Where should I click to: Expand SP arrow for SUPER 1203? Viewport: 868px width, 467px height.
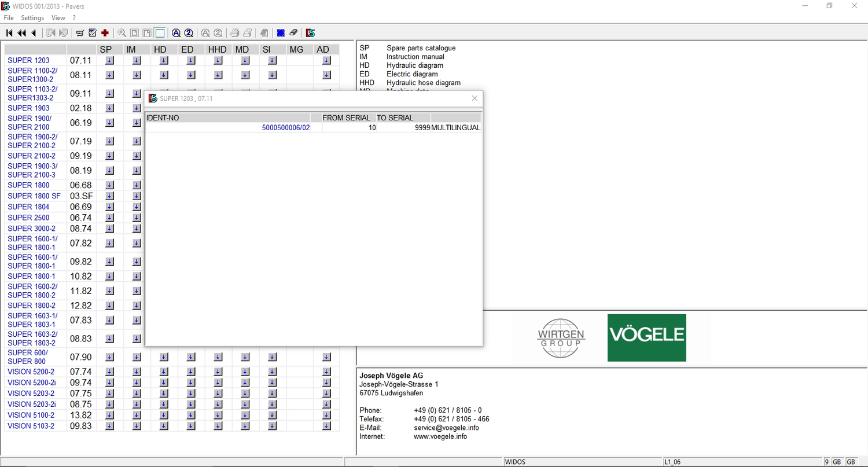click(110, 60)
